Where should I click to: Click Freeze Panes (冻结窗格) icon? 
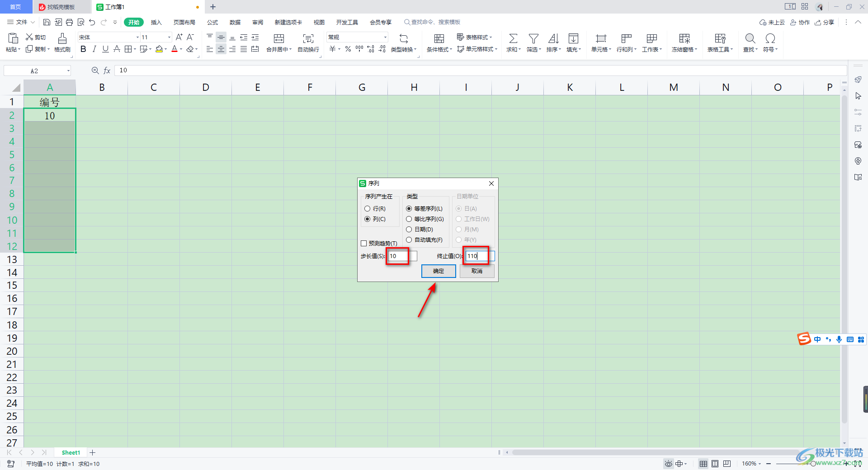(x=684, y=38)
